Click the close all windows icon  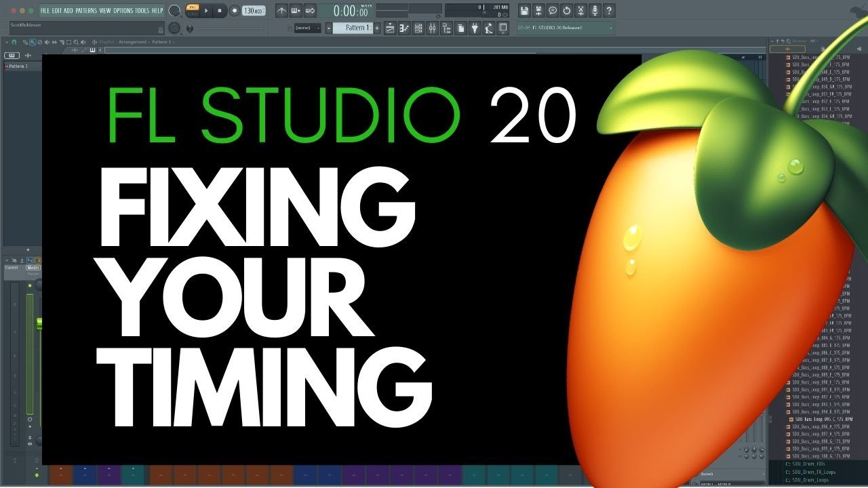pyautogui.click(x=503, y=28)
